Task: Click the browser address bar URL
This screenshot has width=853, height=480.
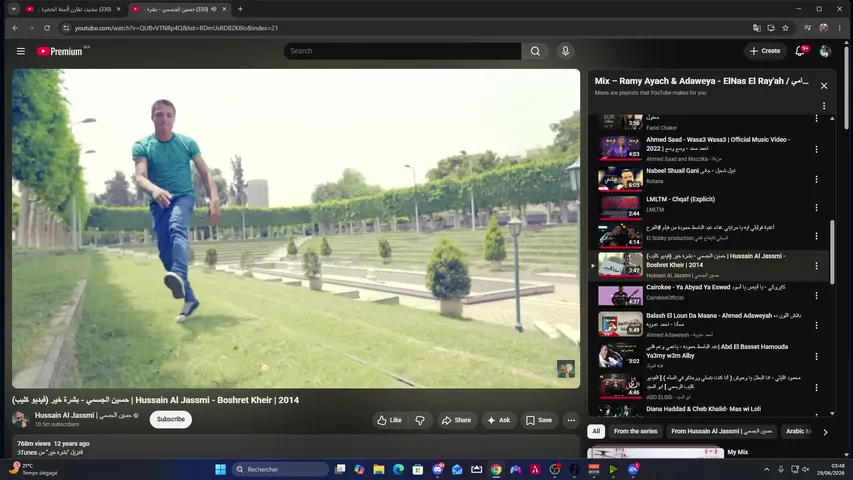Action: click(x=176, y=28)
